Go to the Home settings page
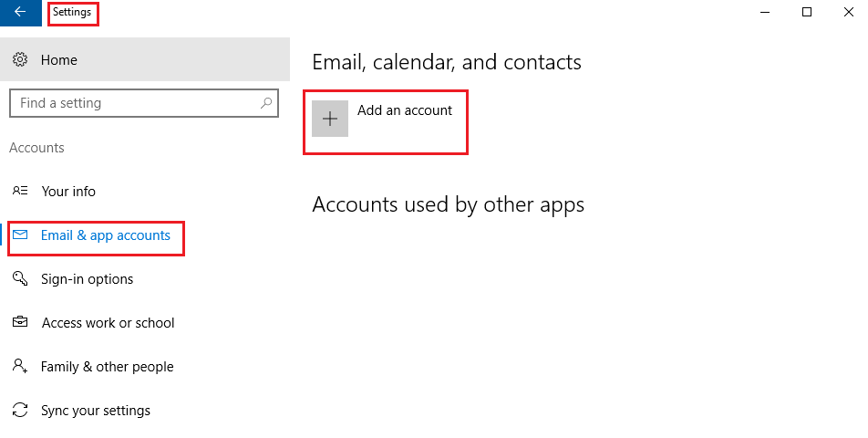This screenshot has height=438, width=868. [59, 60]
